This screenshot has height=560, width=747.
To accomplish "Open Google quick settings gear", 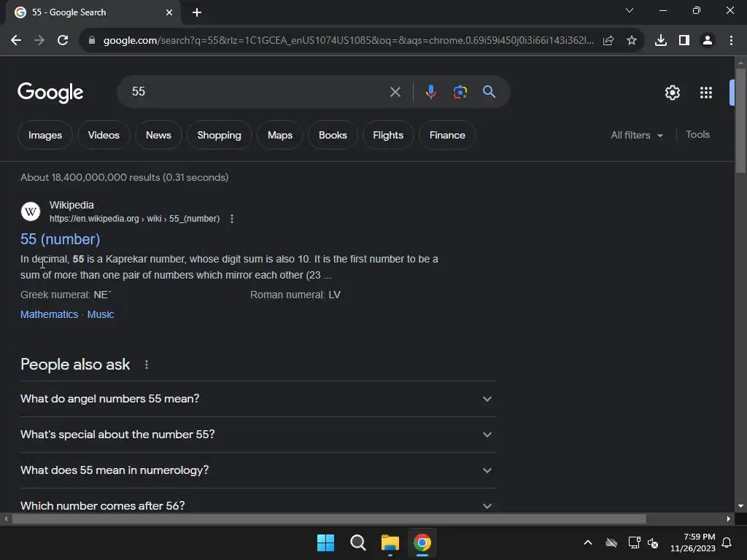I will click(x=672, y=93).
